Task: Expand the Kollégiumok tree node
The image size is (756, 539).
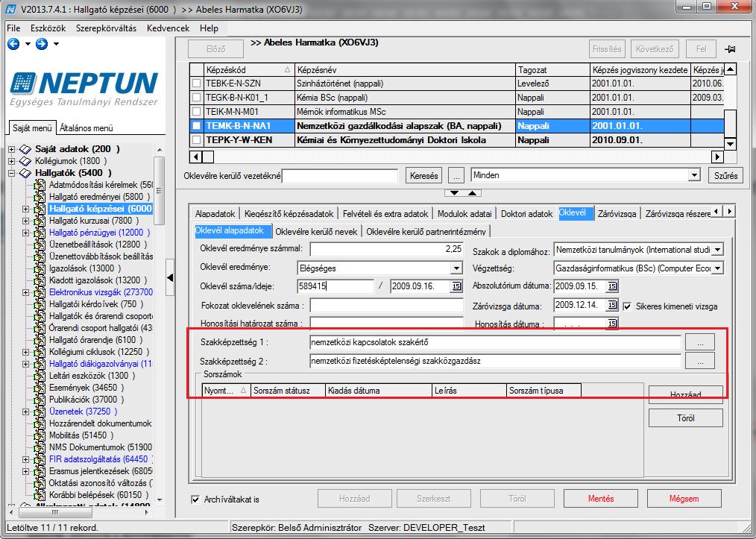Action: 12,161
